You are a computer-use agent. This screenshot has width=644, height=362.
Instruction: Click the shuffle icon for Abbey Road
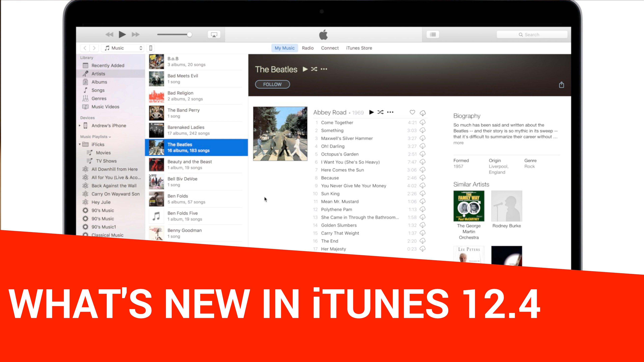click(x=380, y=112)
